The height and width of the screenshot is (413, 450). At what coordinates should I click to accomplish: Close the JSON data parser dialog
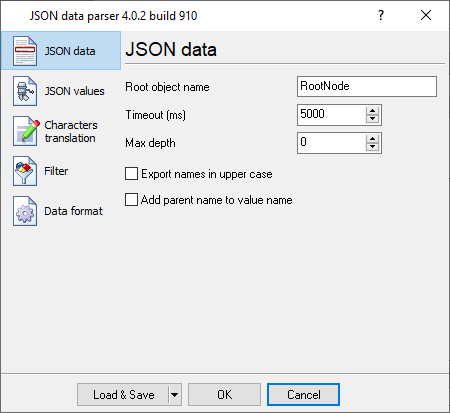tap(426, 15)
